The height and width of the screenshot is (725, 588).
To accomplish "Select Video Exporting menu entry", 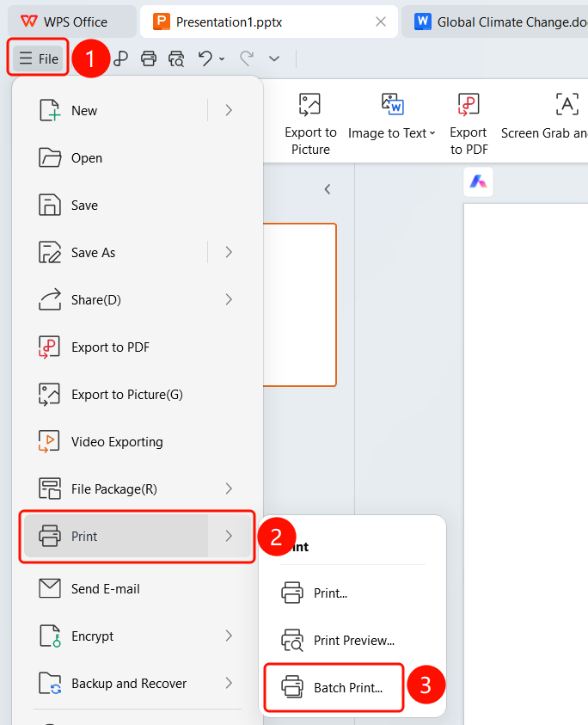I will coord(138,442).
